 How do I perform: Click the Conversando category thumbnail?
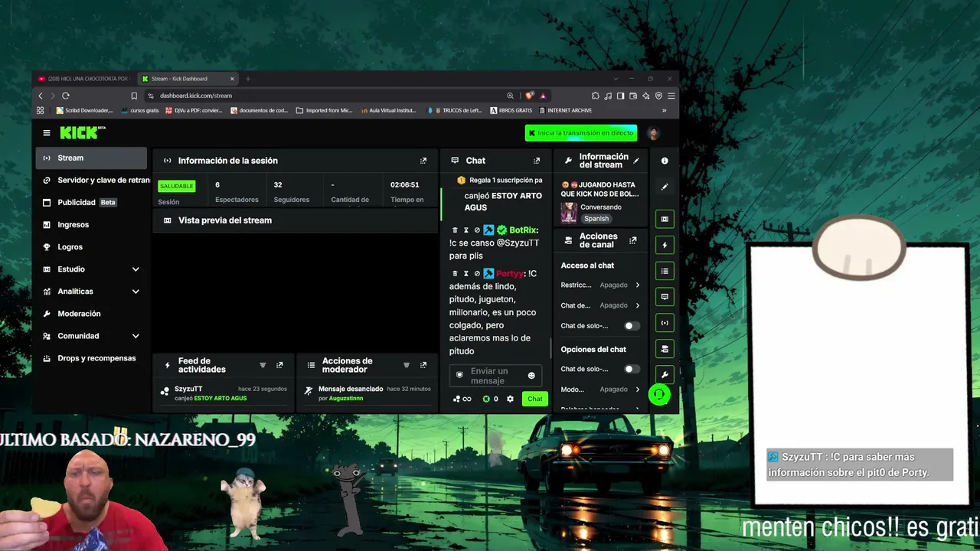569,213
